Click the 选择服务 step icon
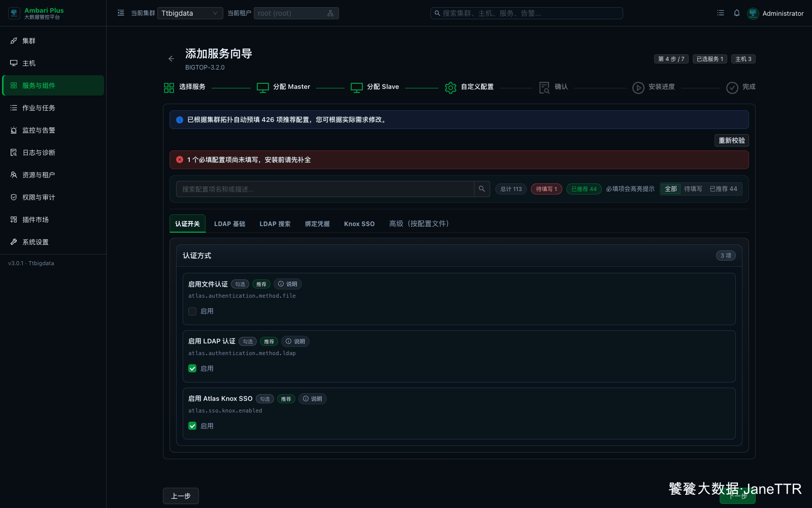The height and width of the screenshot is (508, 812). [169, 87]
